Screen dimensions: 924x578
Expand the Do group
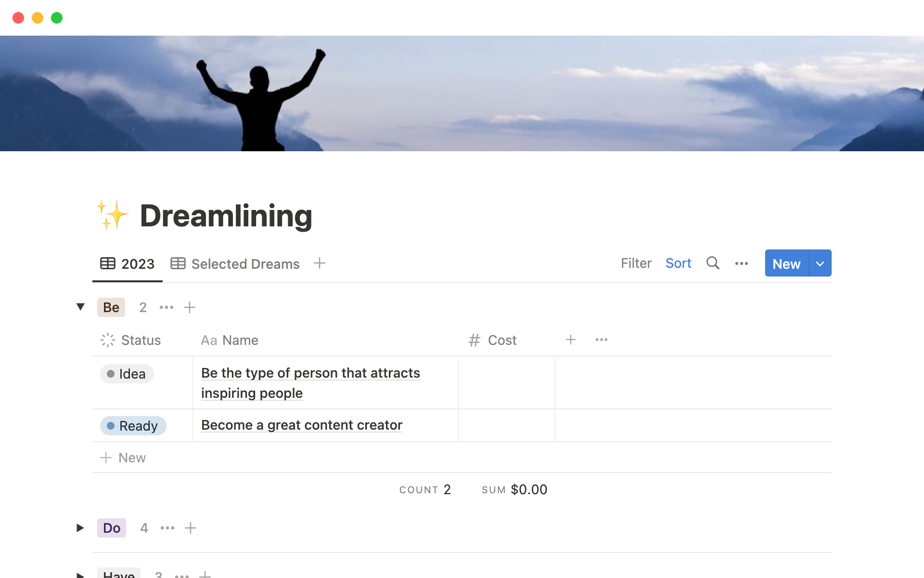(x=80, y=528)
